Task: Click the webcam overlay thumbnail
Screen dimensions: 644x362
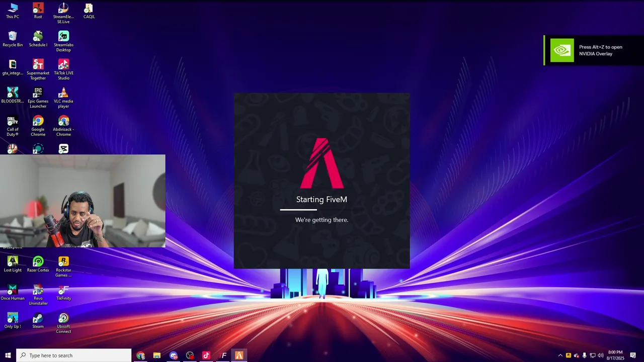Action: pos(83,201)
